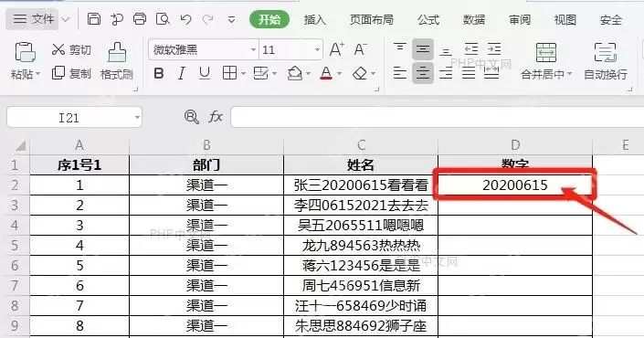Select column C header
Viewport: 644px width, 338px height.
(361, 145)
